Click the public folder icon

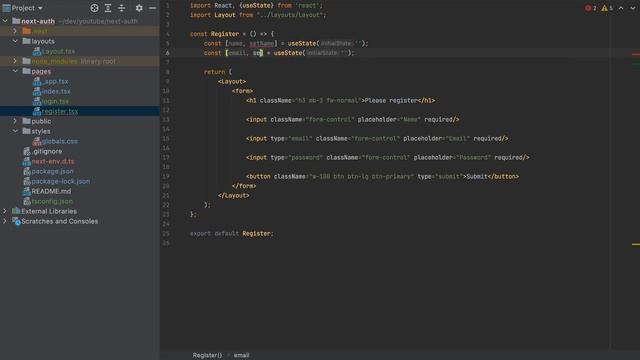(x=27, y=121)
